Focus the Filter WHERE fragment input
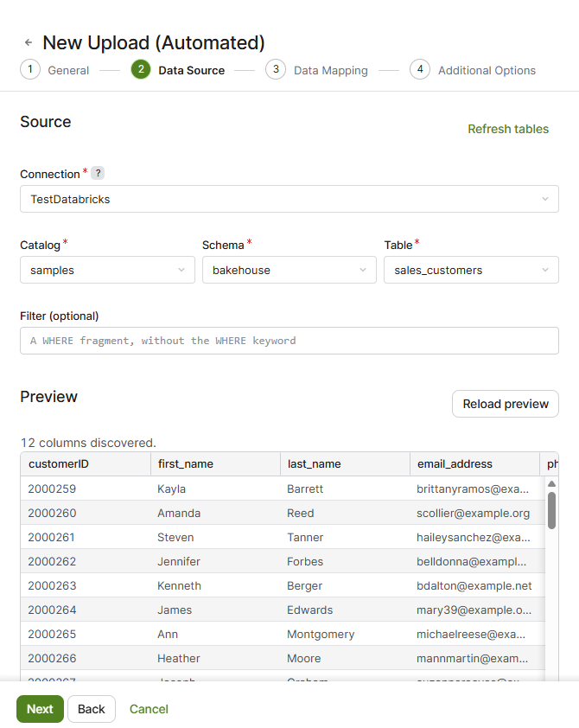 tap(289, 341)
